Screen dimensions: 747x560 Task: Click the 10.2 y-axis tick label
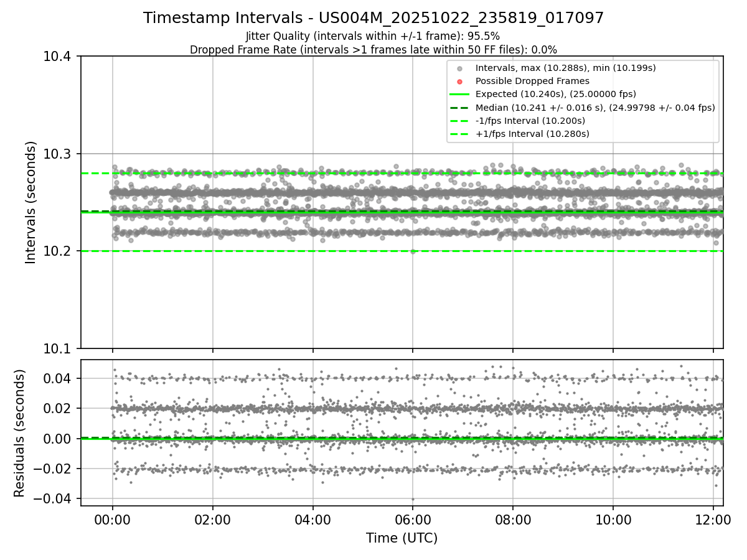click(x=59, y=251)
